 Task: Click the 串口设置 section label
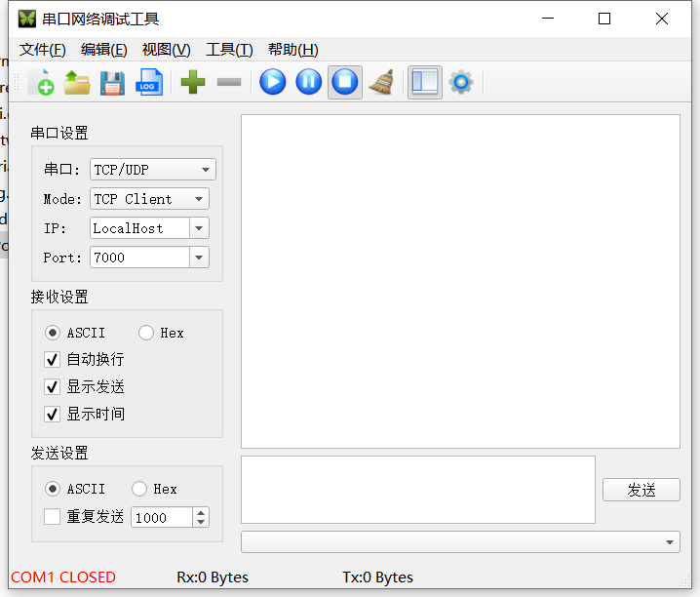(x=59, y=133)
